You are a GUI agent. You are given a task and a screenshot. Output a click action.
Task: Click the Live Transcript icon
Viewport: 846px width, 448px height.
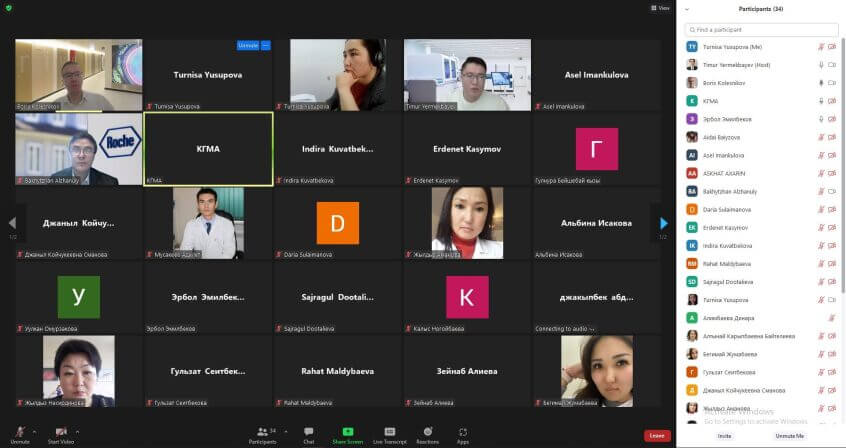coord(387,433)
